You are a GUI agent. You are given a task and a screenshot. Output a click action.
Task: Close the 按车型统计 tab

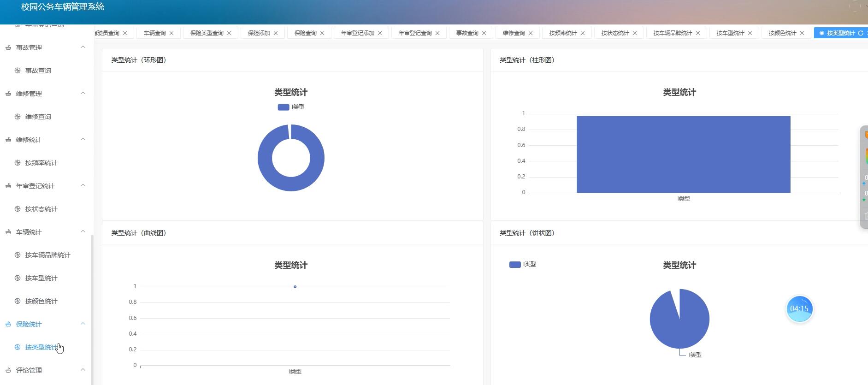click(750, 33)
